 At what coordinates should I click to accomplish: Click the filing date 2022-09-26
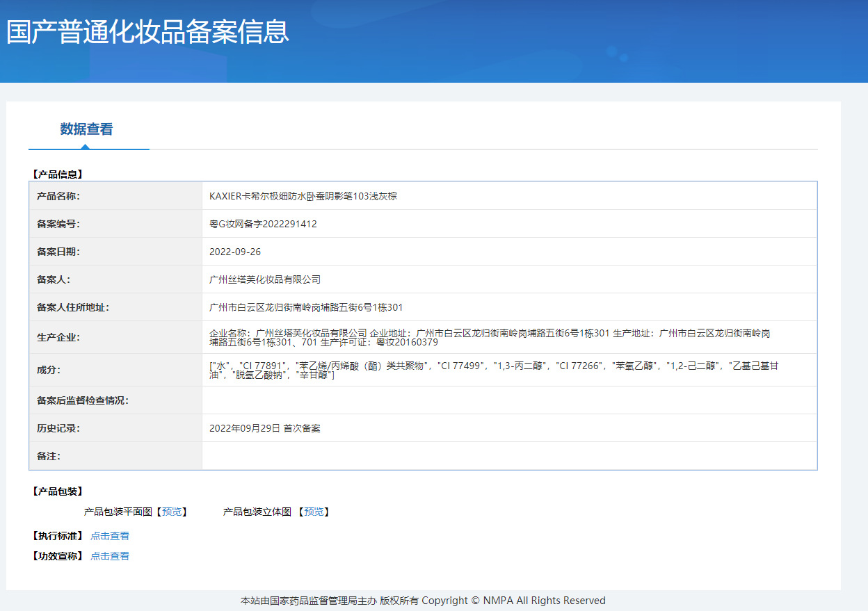pyautogui.click(x=235, y=252)
